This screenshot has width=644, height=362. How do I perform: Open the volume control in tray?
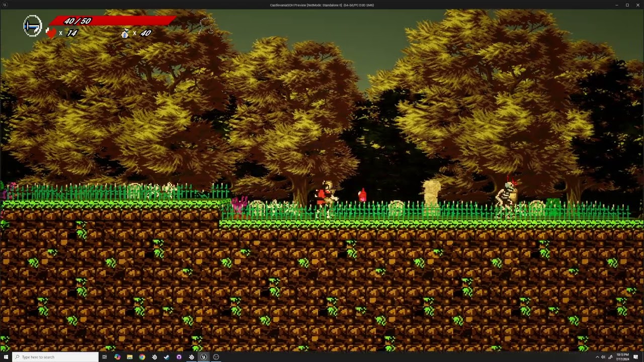click(x=603, y=357)
